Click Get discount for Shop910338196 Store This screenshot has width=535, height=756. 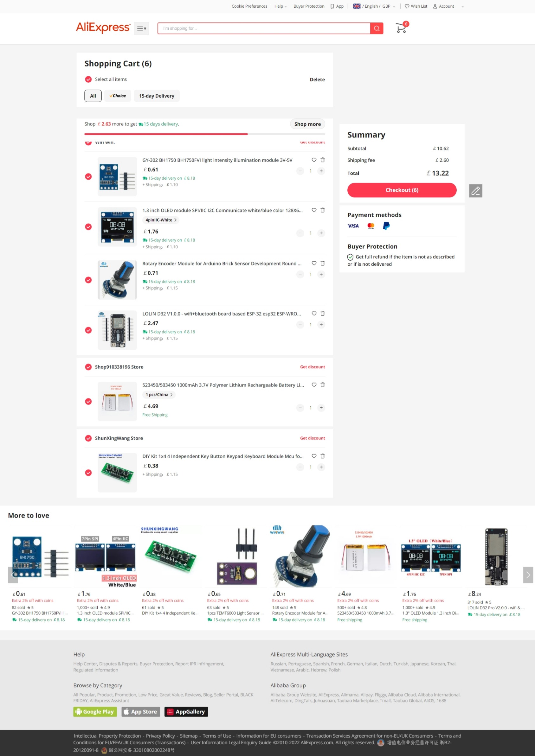tap(312, 367)
